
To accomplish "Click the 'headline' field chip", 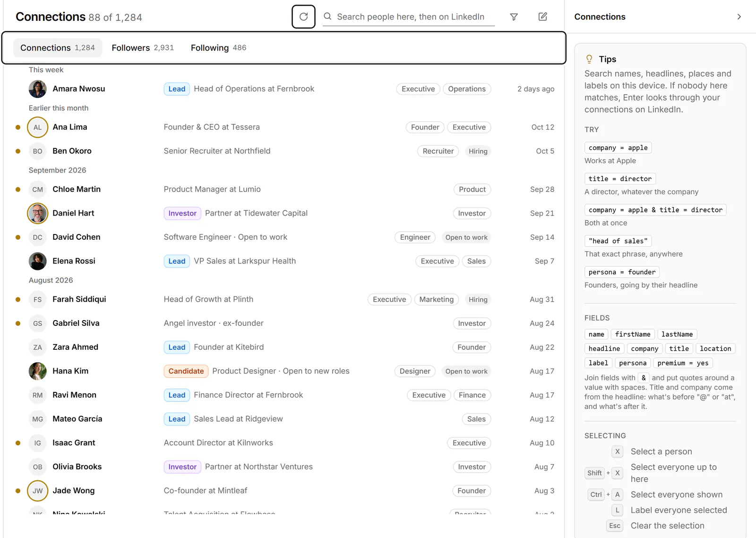I will 604,348.
